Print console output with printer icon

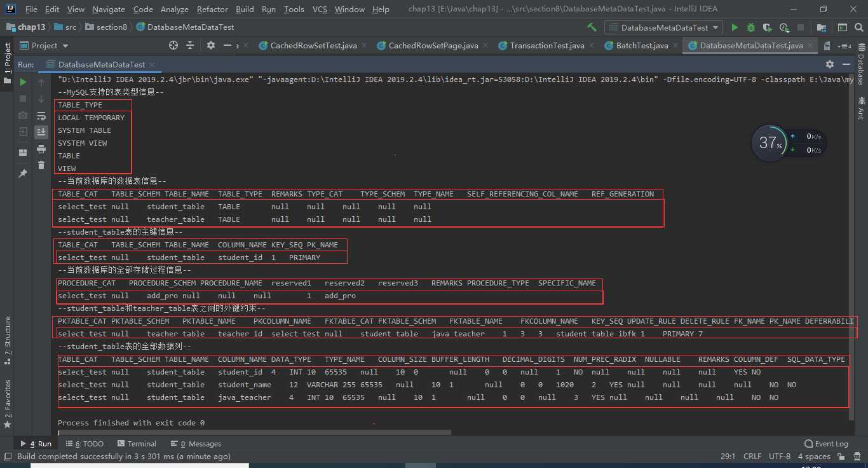click(x=41, y=149)
